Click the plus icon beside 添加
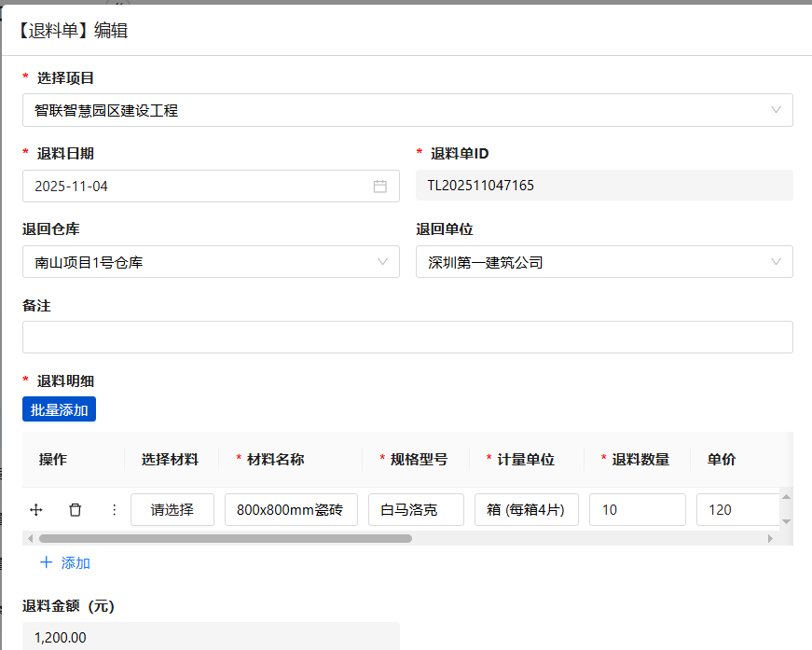The width and height of the screenshot is (812, 650). pyautogui.click(x=47, y=563)
